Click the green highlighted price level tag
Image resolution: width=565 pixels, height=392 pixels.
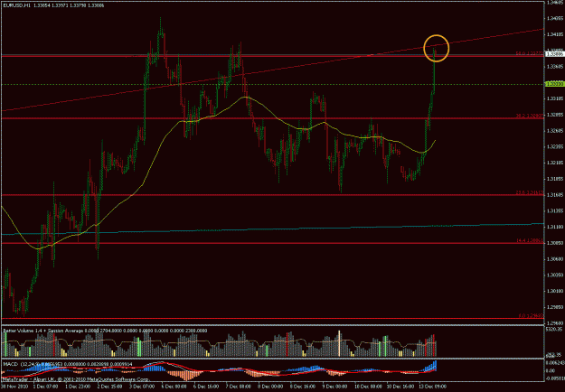point(554,84)
